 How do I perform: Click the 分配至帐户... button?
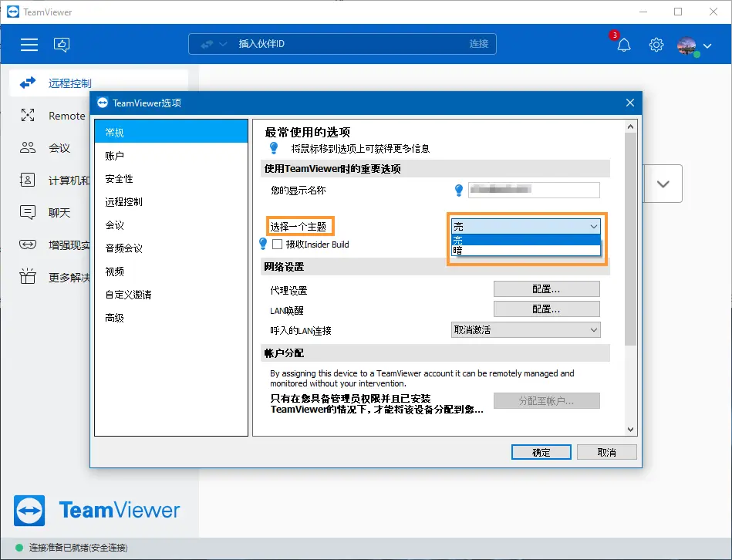[x=547, y=401]
